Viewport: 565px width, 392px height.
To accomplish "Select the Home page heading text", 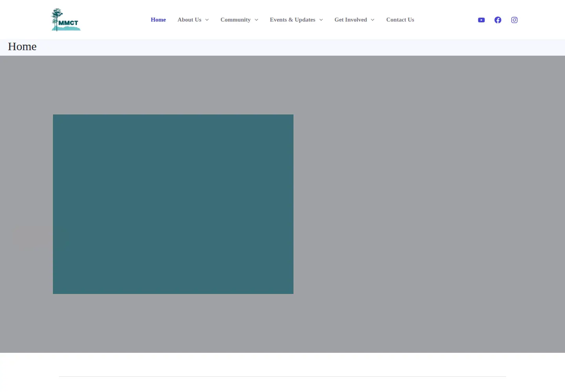I will click(x=22, y=47).
